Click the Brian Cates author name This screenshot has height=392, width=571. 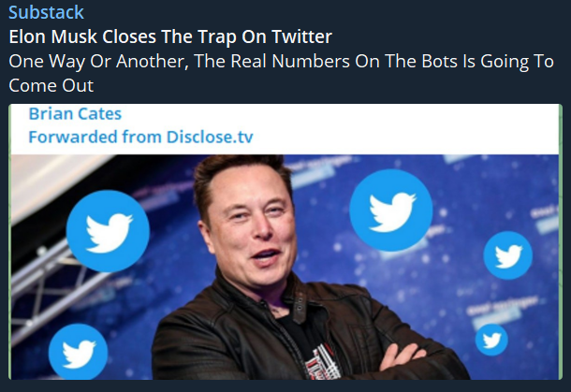[75, 114]
